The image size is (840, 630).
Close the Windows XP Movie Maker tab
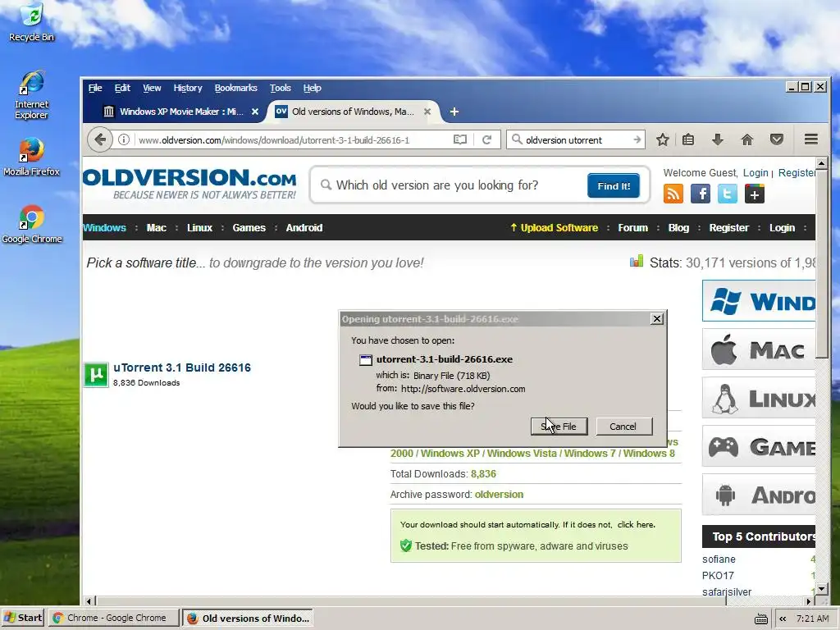click(255, 112)
